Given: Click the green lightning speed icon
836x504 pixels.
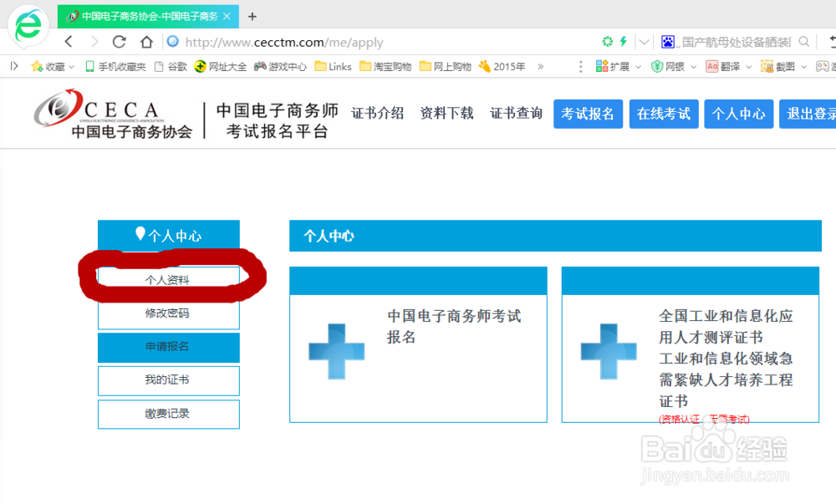Looking at the screenshot, I should [624, 41].
